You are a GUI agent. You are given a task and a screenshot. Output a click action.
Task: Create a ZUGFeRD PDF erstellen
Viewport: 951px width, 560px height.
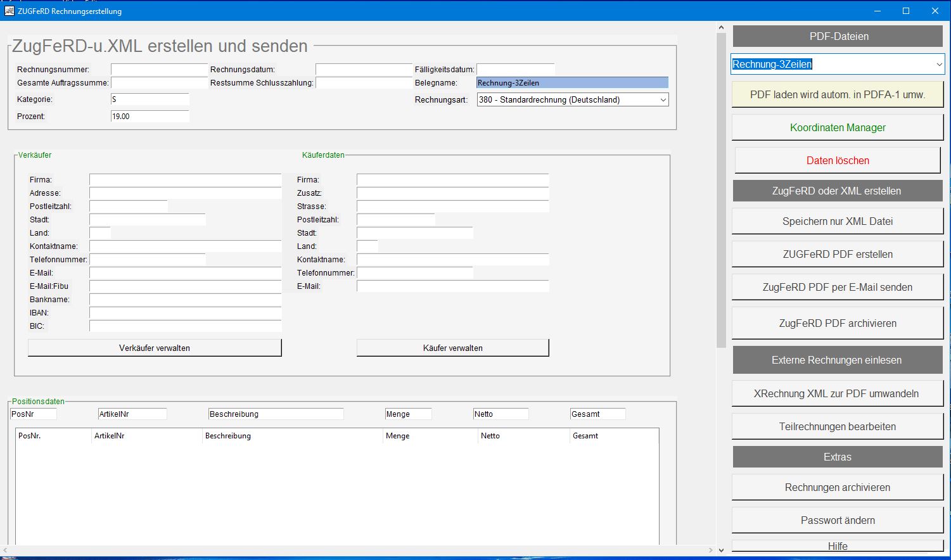click(x=837, y=253)
